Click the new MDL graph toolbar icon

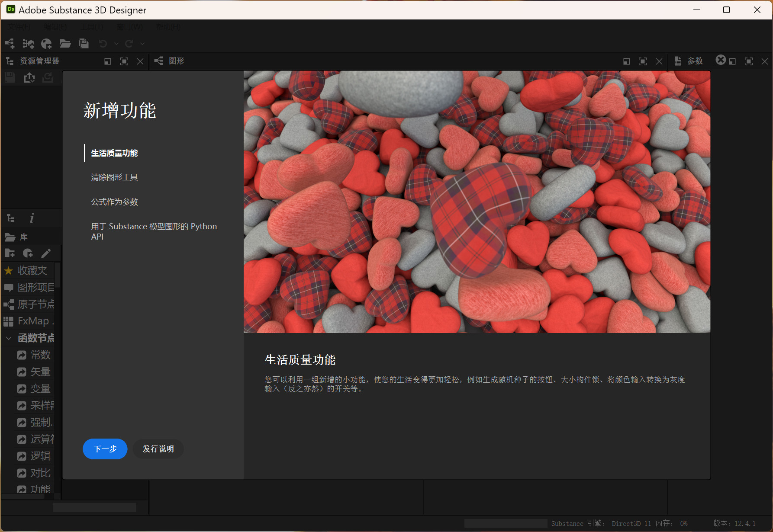point(46,44)
